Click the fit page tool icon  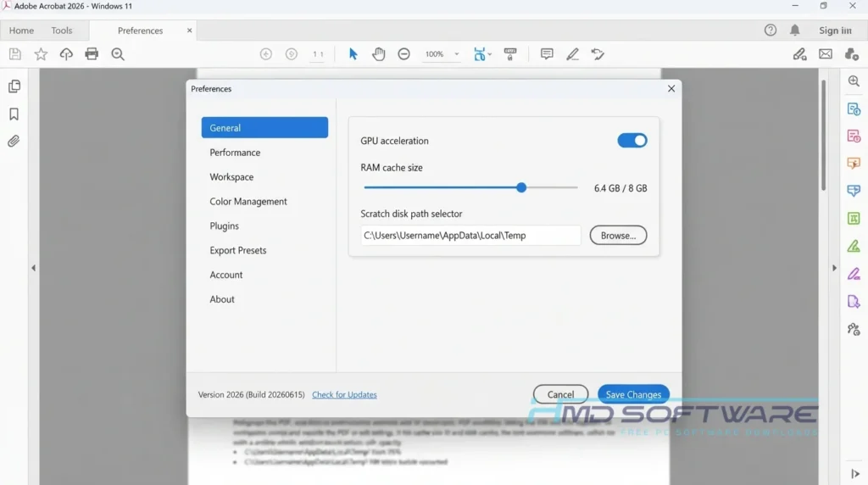pos(480,54)
